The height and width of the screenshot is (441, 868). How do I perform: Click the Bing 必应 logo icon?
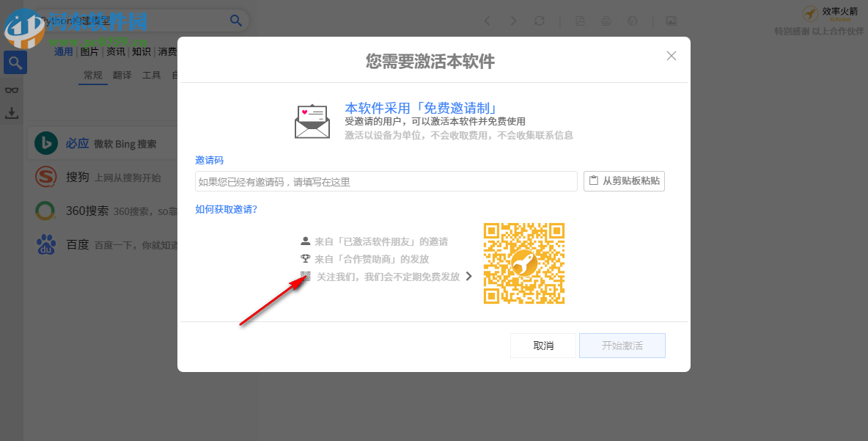pyautogui.click(x=46, y=144)
